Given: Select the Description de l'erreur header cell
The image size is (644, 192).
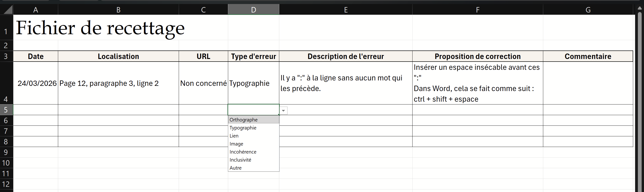Looking at the screenshot, I should [x=345, y=56].
